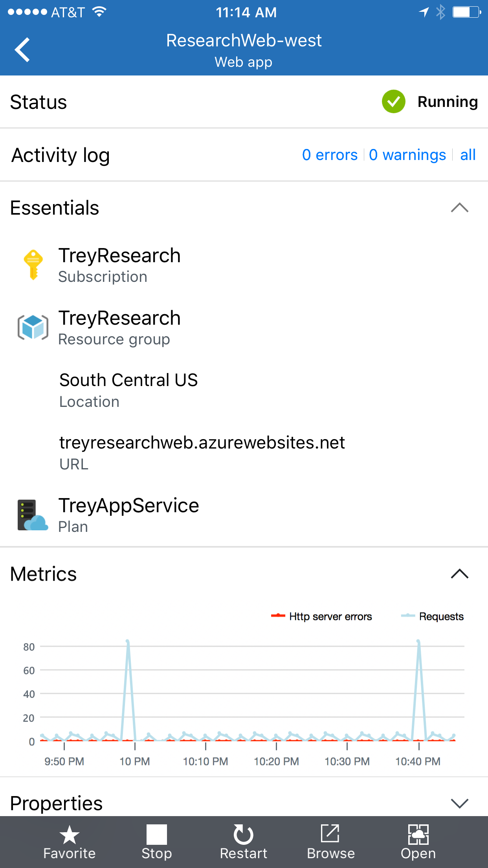Toggle Requests legend series
Viewport: 488px width, 868px height.
[432, 616]
